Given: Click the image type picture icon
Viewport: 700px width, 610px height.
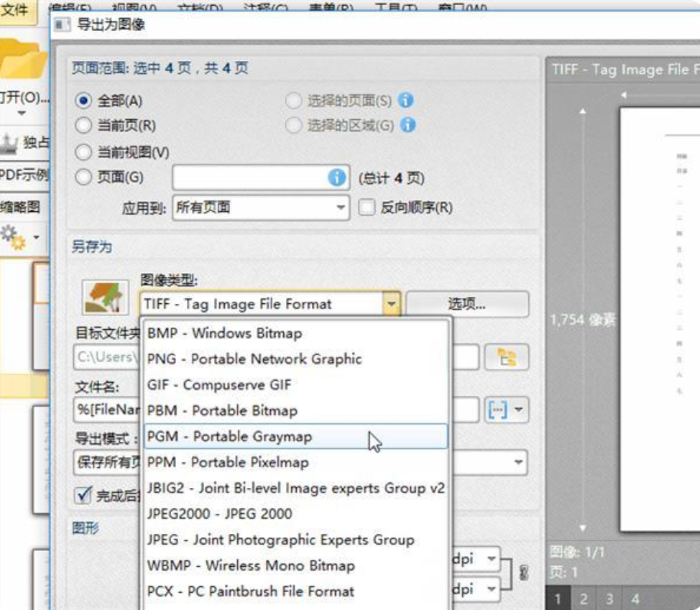Looking at the screenshot, I should (106, 297).
